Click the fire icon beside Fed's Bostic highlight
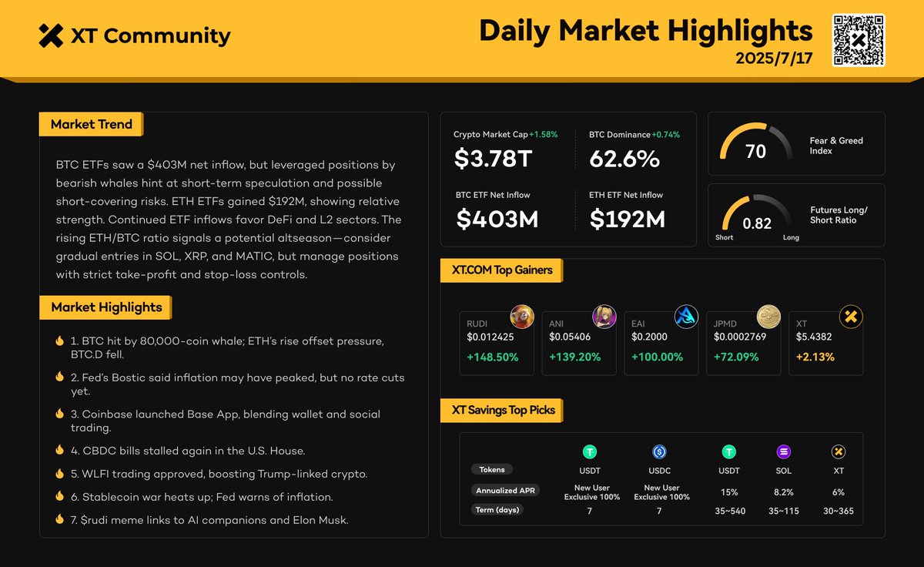Viewport: 924px width, 567px height. [x=59, y=377]
